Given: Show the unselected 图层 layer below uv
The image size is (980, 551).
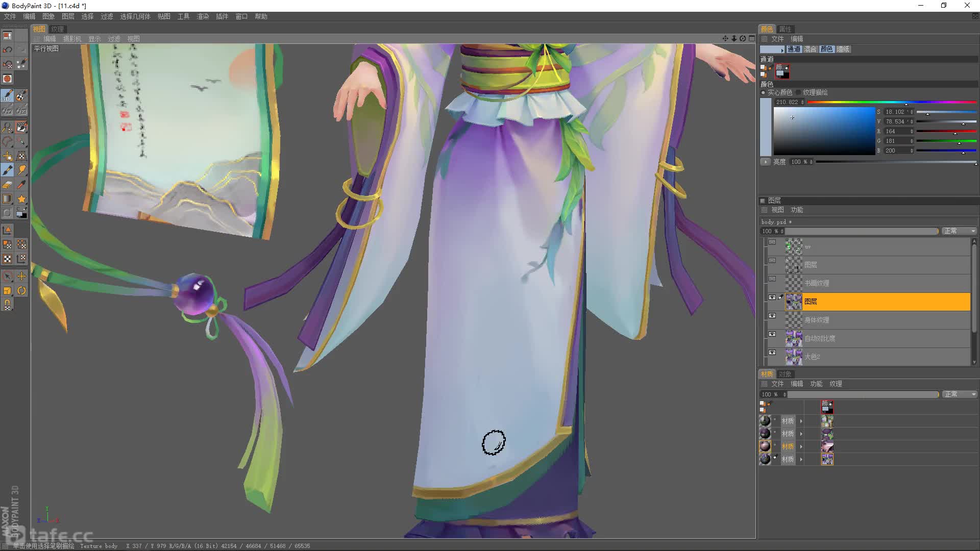Looking at the screenshot, I should coord(772,261).
